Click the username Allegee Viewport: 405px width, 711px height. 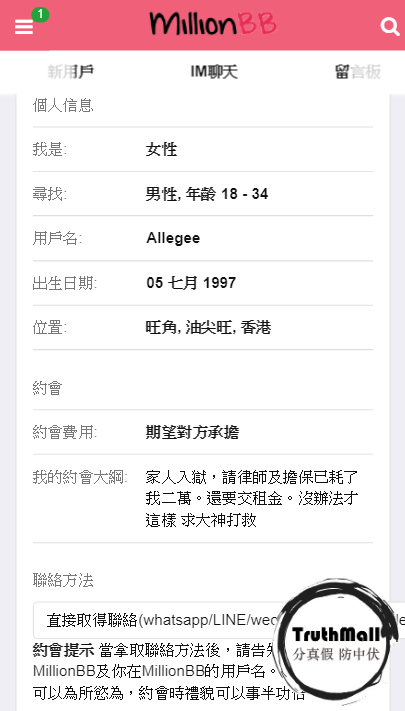click(173, 238)
